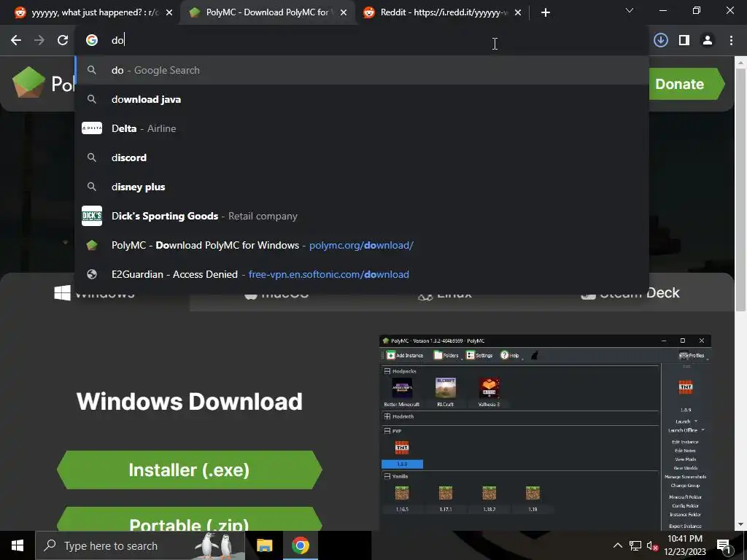Reload the page with the refresh icon

(x=63, y=41)
